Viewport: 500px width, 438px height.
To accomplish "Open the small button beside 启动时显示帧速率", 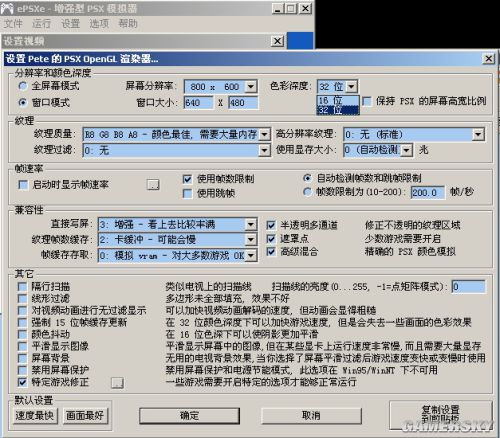I will tap(153, 184).
